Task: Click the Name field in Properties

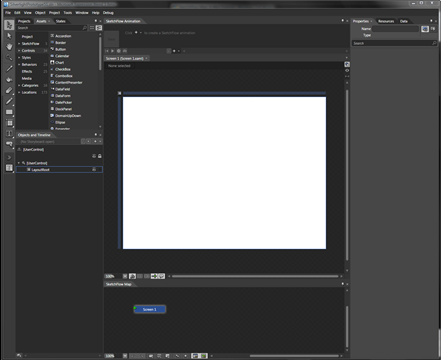Action: [x=395, y=29]
